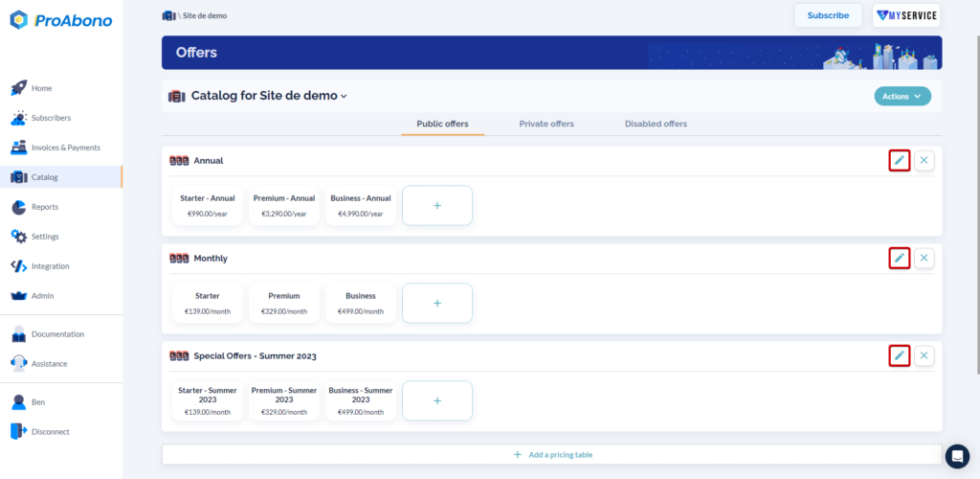This screenshot has width=980, height=479.
Task: Open Settings via the gears icon
Action: pos(19,237)
